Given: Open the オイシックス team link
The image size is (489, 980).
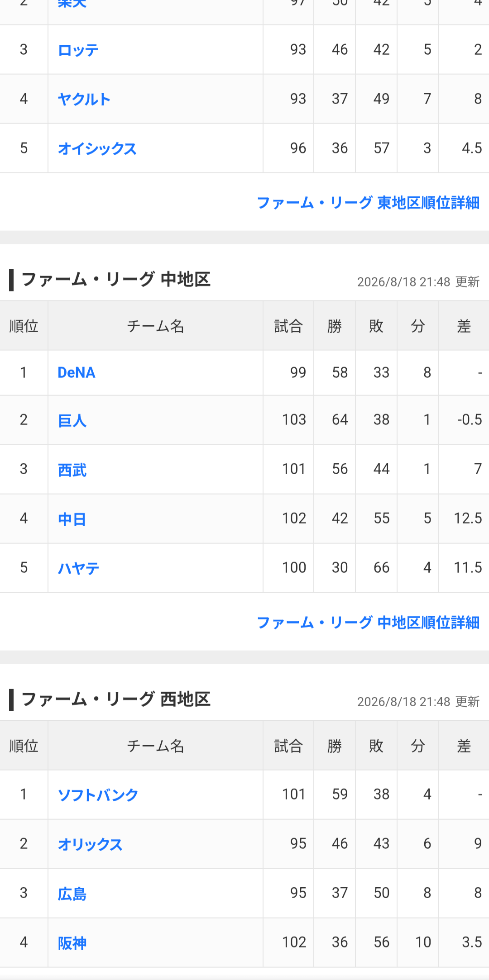Looking at the screenshot, I should coord(97,148).
